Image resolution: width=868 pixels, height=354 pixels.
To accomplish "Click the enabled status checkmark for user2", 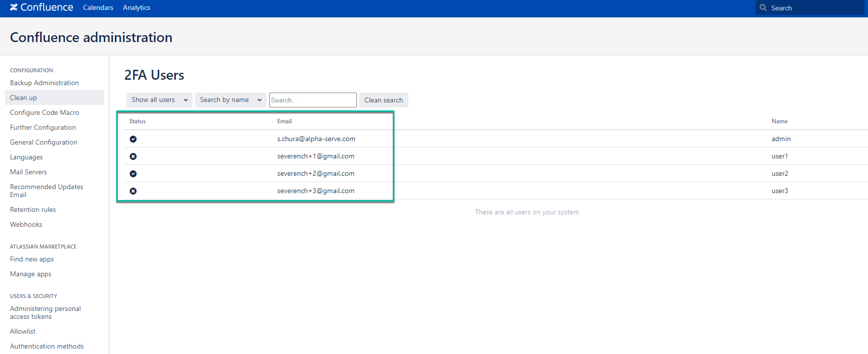I will (x=133, y=174).
